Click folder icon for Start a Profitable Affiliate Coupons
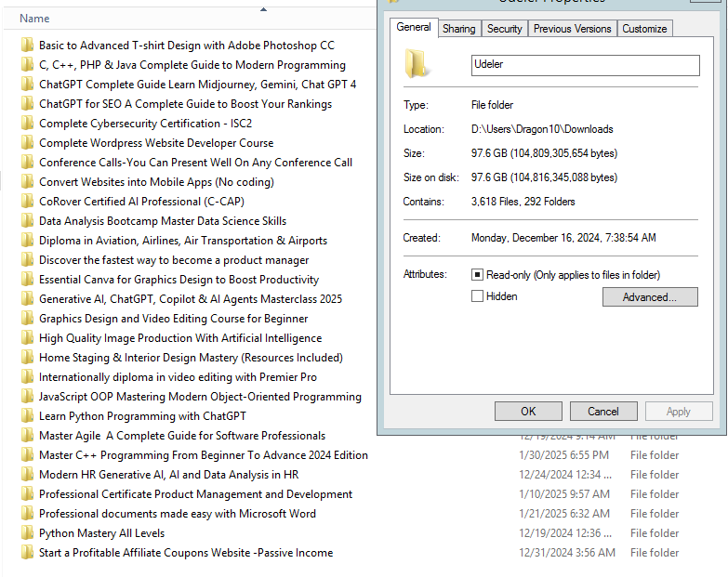Image resolution: width=728 pixels, height=577 pixels. click(x=27, y=552)
